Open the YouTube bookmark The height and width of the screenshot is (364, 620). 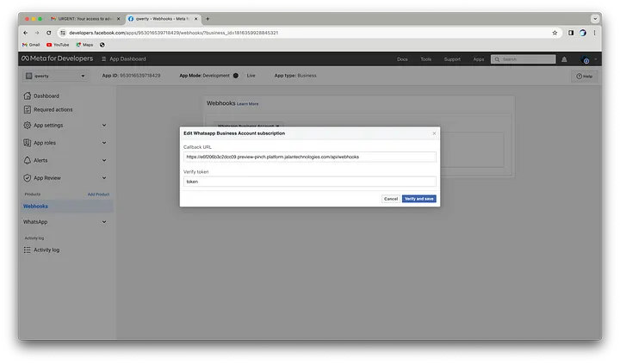(58, 45)
